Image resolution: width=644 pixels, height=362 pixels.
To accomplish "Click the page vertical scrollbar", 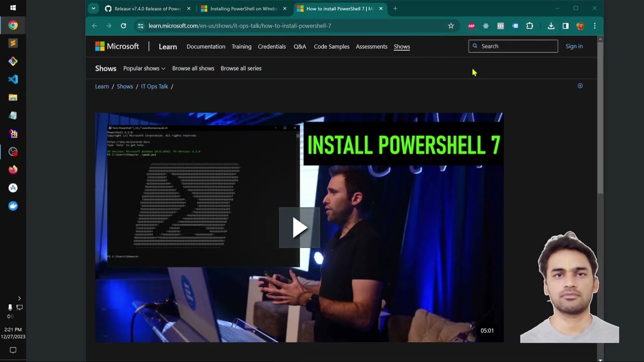I will coord(600,118).
